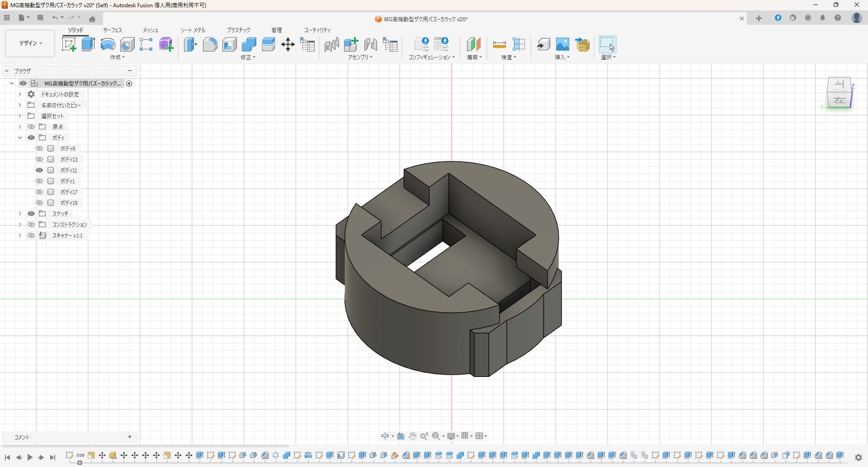This screenshot has height=467, width=868.
Task: Collapse the ボディ folder in browser
Action: pos(20,138)
